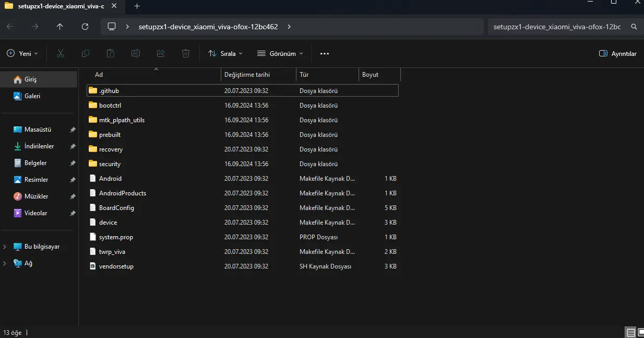
Task: Select the AndroidProducts file
Action: pos(243,193)
